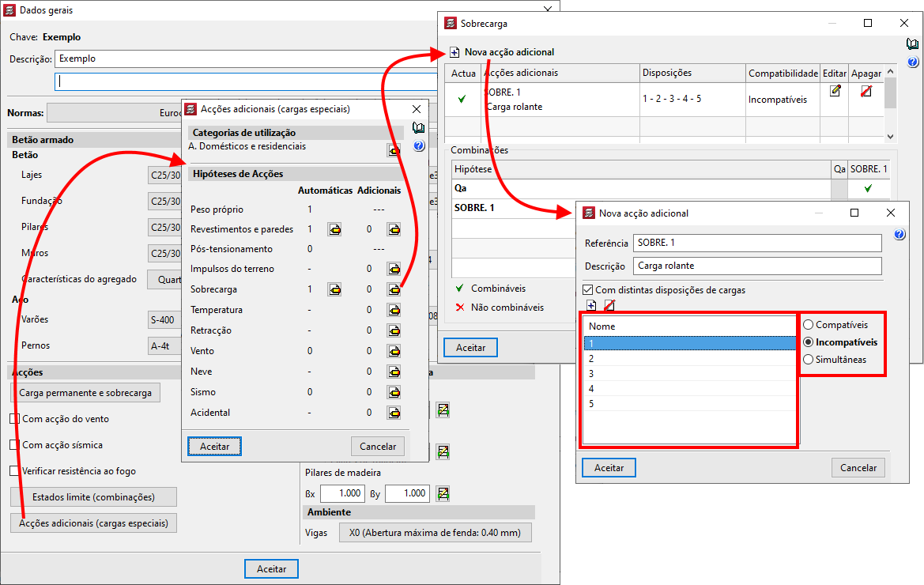Click the edit icon for SOBRE. 1
The height and width of the screenshot is (585, 924).
835,91
